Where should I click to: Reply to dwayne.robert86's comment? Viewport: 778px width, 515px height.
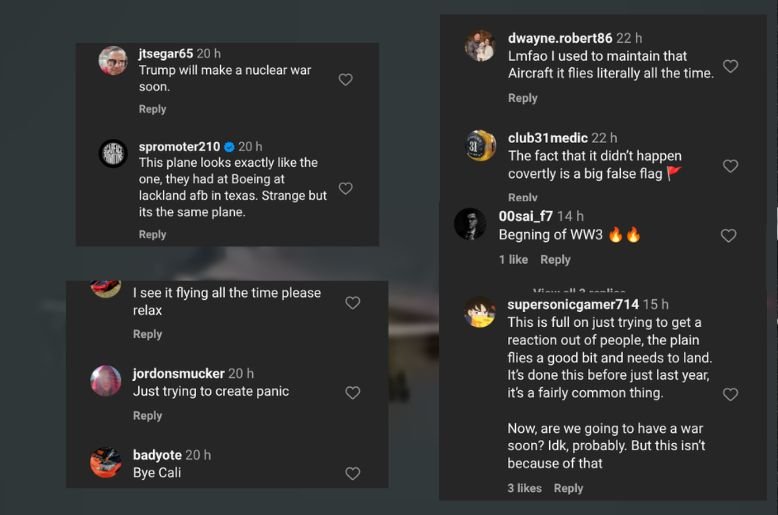[x=522, y=98]
